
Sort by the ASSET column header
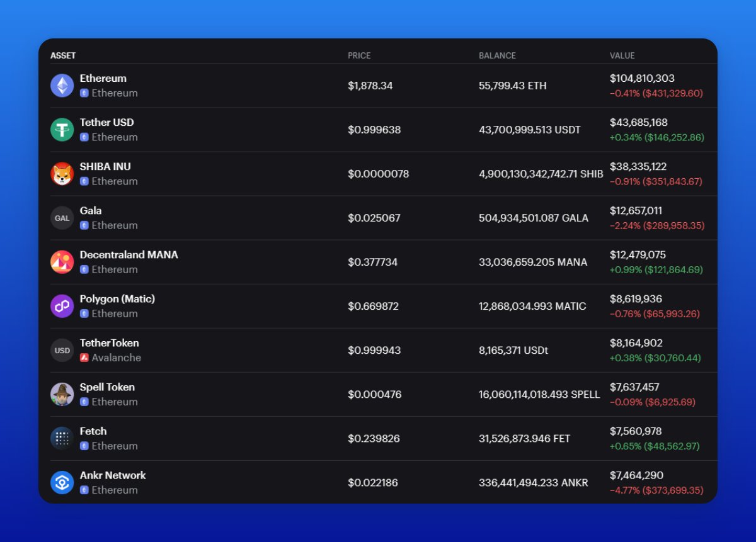point(63,55)
